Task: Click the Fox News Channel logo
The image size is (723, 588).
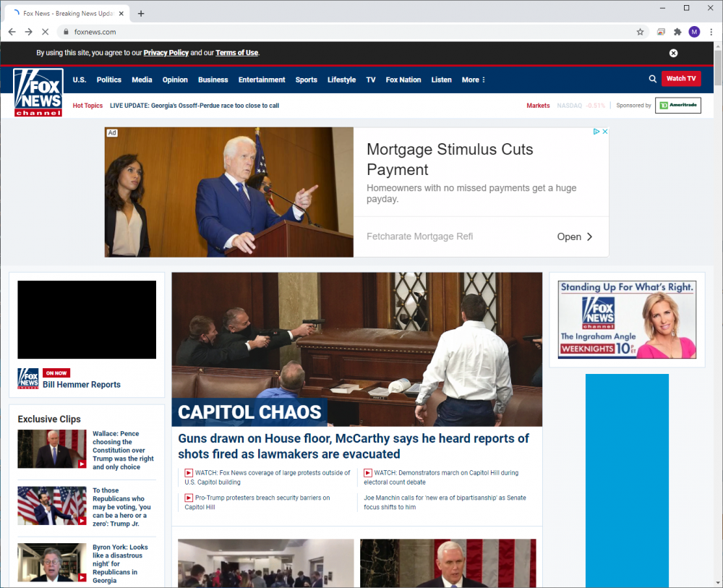Action: [x=37, y=92]
